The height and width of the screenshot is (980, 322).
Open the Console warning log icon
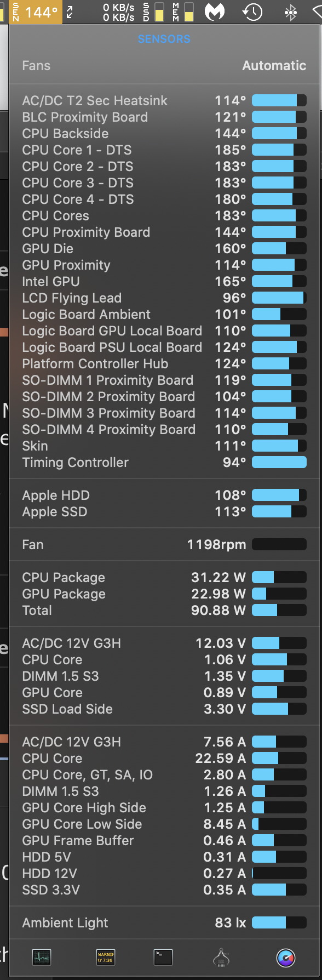(105, 957)
